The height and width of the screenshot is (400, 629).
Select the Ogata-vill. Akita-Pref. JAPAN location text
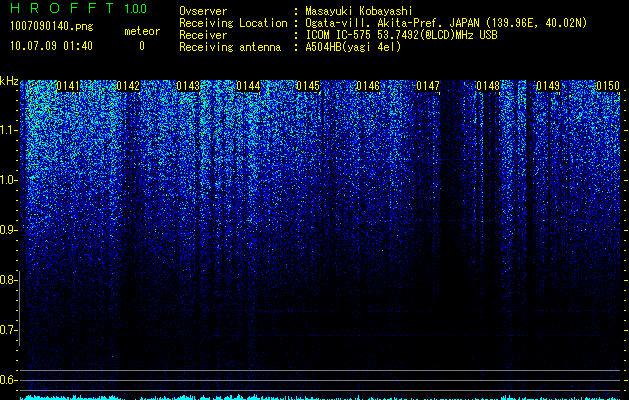445,23
